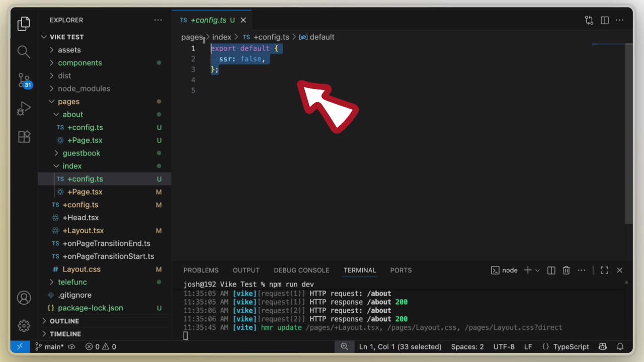Image resolution: width=644 pixels, height=362 pixels.
Task: Select the TypeScript language mode indicator
Action: (x=573, y=346)
